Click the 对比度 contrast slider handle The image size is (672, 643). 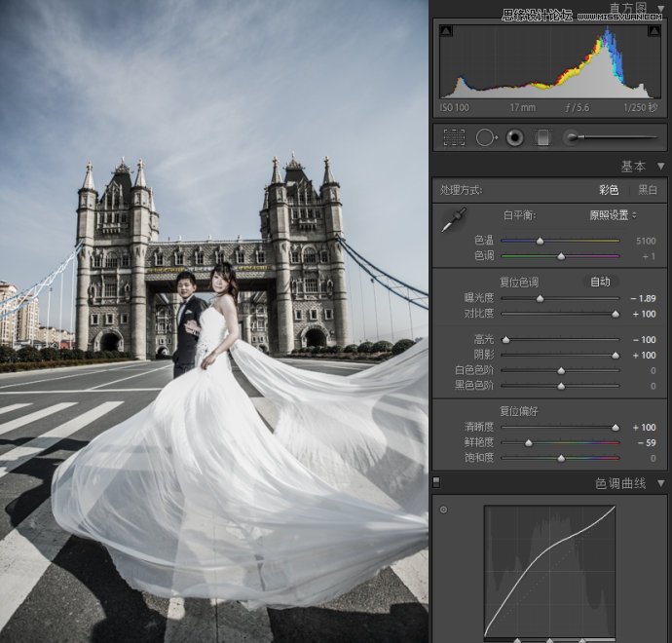click(x=616, y=315)
